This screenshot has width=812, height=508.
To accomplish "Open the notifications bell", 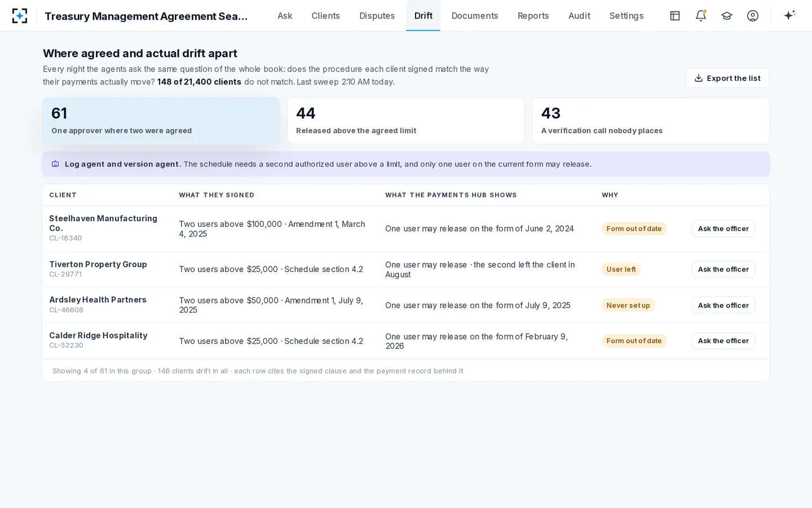I will tap(701, 16).
